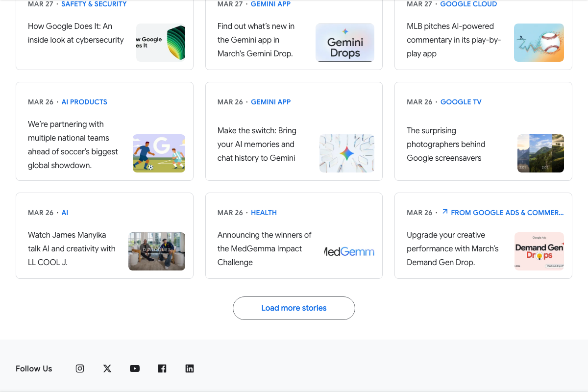Open Google's LinkedIn page icon
This screenshot has height=392, width=588.
point(190,368)
